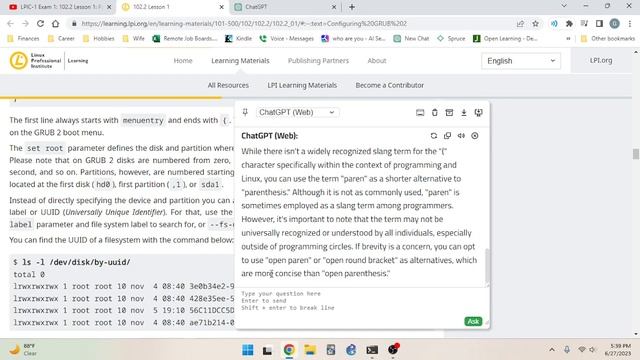Image resolution: width=640 pixels, height=360 pixels.
Task: Click the archive conversation icon
Action: coord(449,113)
